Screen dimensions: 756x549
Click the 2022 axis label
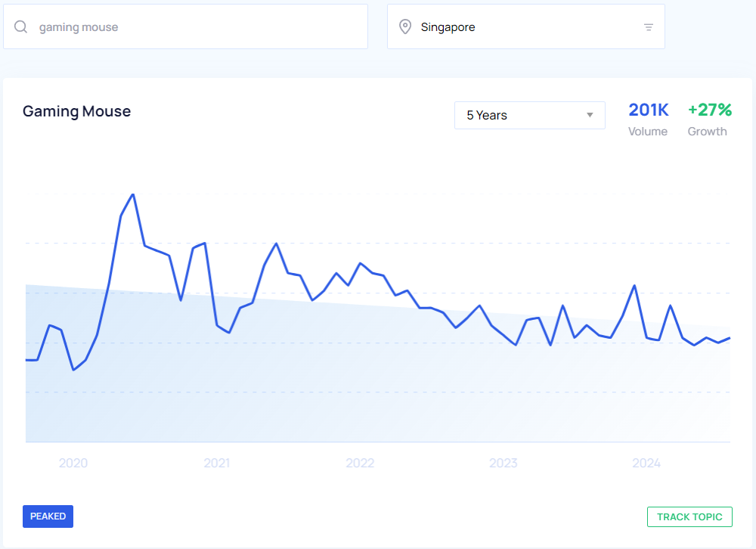(x=360, y=463)
